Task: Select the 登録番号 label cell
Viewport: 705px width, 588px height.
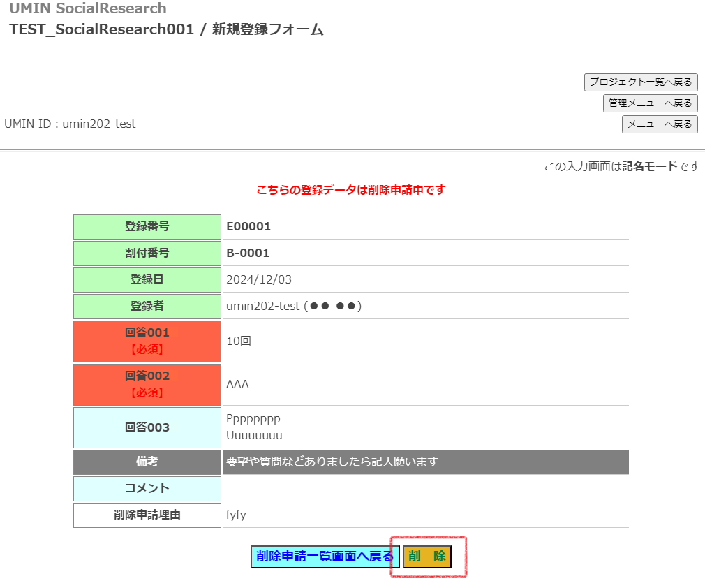Action: tap(147, 227)
